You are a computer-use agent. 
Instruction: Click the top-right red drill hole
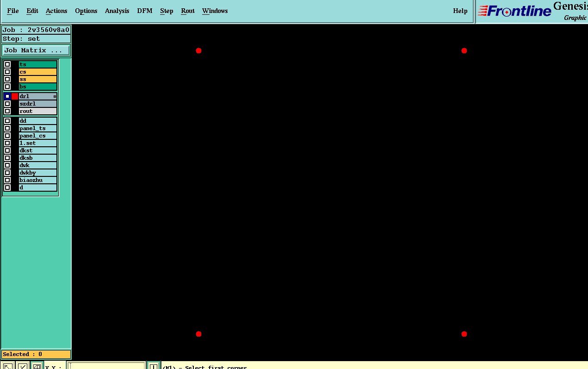point(464,50)
